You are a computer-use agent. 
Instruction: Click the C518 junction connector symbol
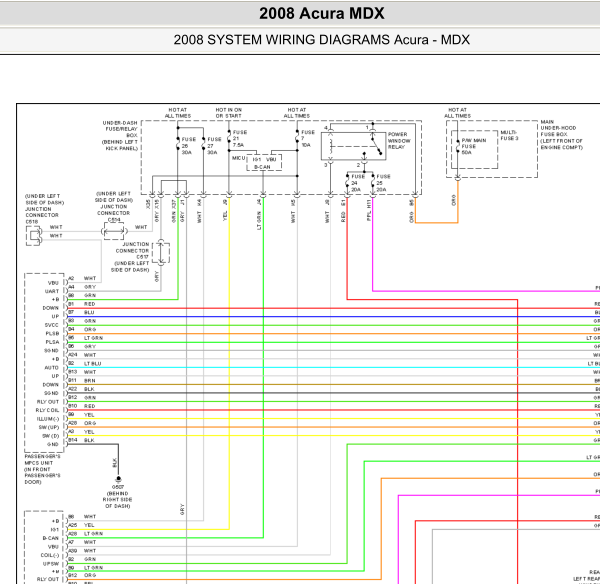point(34,235)
